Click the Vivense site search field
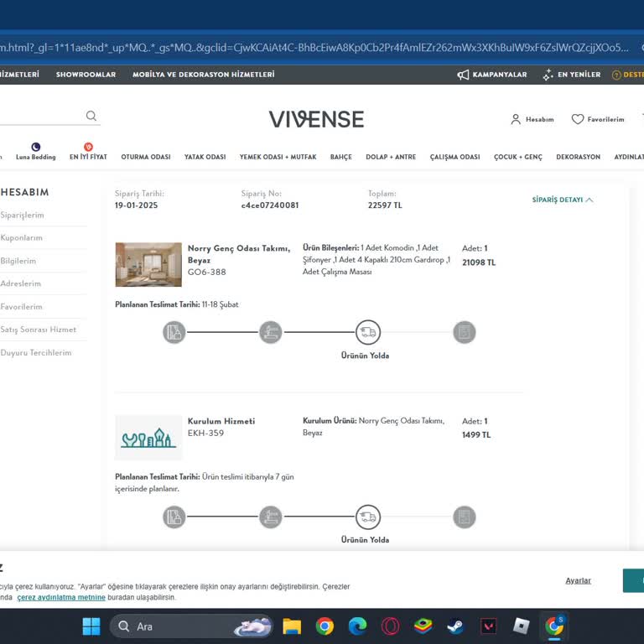 [49, 116]
